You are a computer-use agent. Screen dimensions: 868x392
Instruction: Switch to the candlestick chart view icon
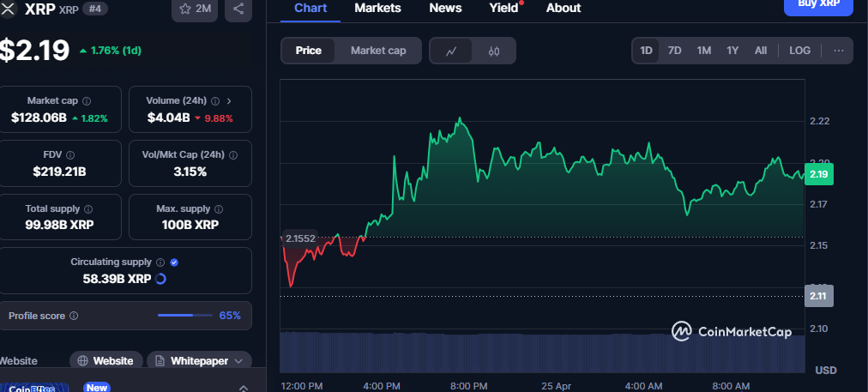pyautogui.click(x=494, y=51)
